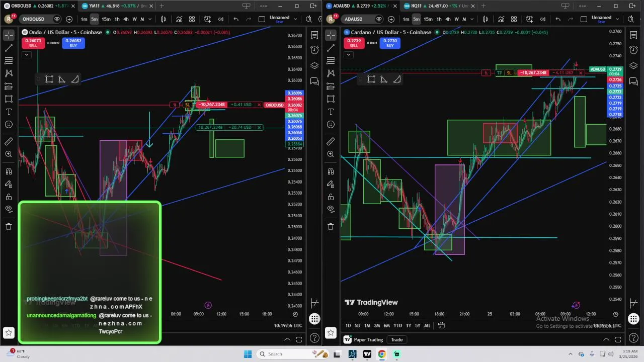
Task: Undo last action in Cardano window
Action: [557, 19]
